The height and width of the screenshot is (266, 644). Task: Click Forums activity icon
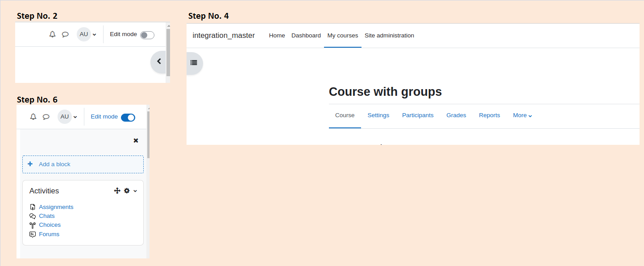point(33,234)
